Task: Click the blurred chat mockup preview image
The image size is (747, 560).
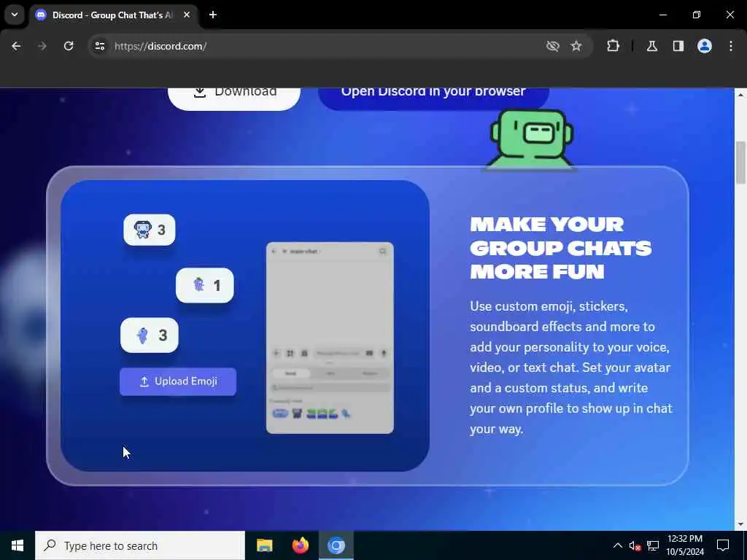Action: coord(330,338)
